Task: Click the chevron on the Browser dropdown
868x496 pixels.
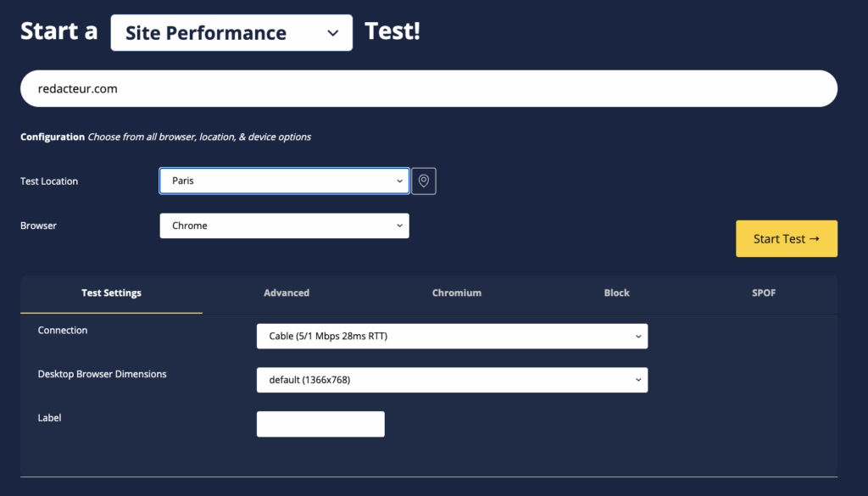Action: point(399,226)
